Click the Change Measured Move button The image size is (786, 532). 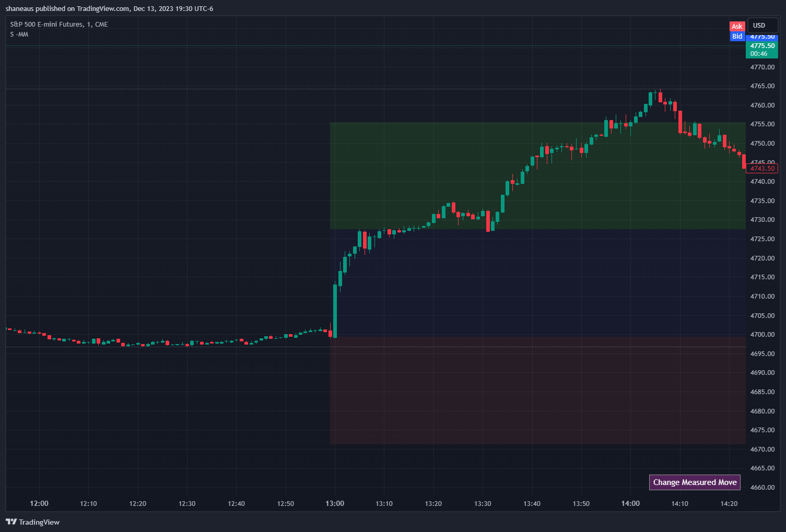click(695, 482)
